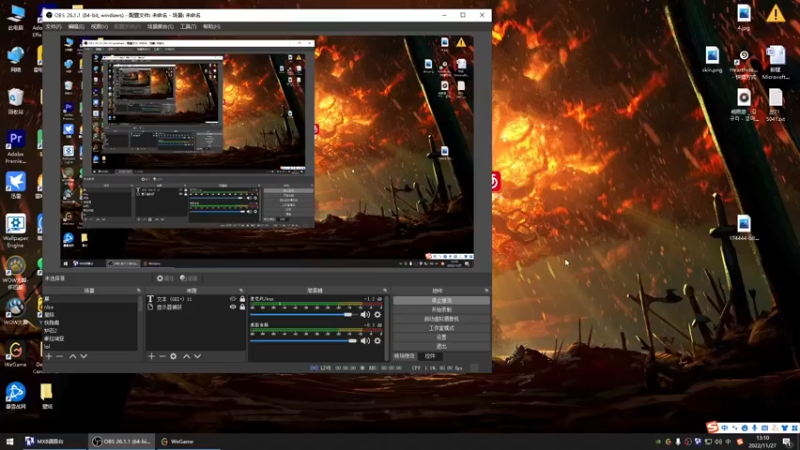Viewport: 800px width, 450px height.
Task: Move the selected source up
Action: pyautogui.click(x=186, y=356)
